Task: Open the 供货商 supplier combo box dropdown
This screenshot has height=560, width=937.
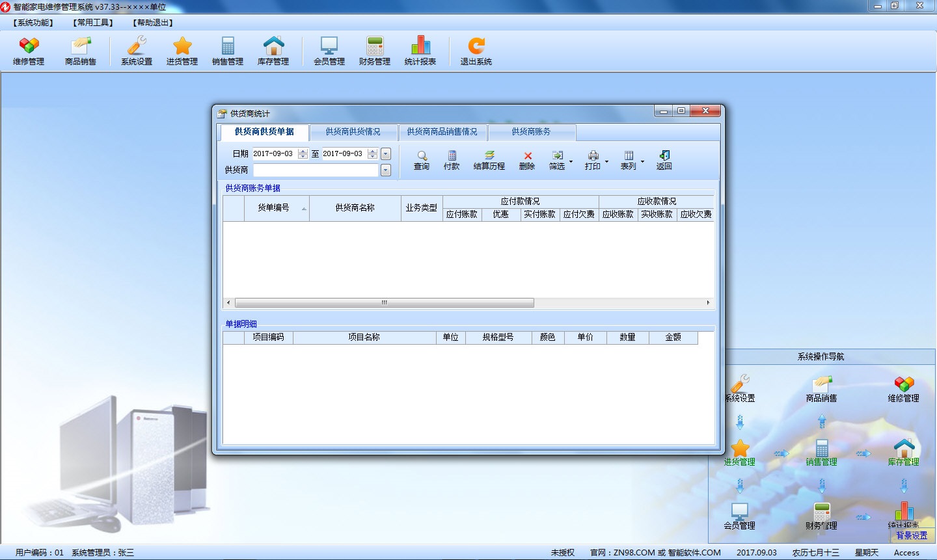Action: pyautogui.click(x=386, y=170)
